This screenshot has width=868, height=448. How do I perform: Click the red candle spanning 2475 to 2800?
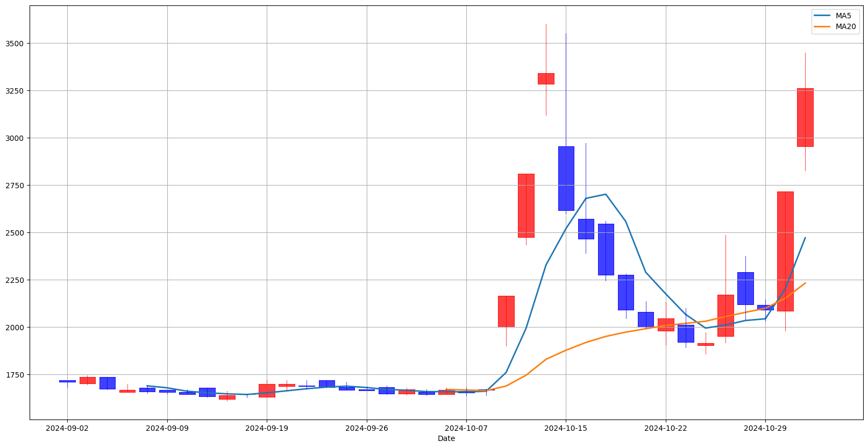tap(526, 205)
